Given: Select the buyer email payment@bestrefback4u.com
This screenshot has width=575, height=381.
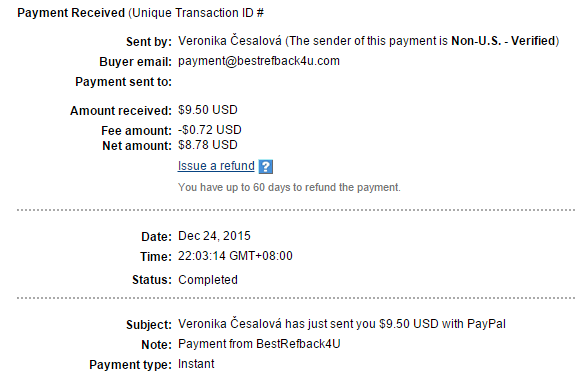Looking at the screenshot, I should [x=259, y=61].
